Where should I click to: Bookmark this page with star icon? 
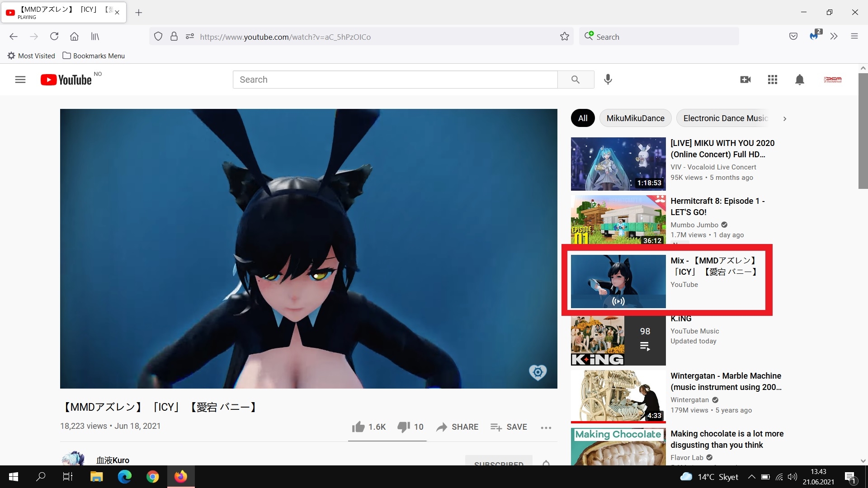[x=565, y=37]
